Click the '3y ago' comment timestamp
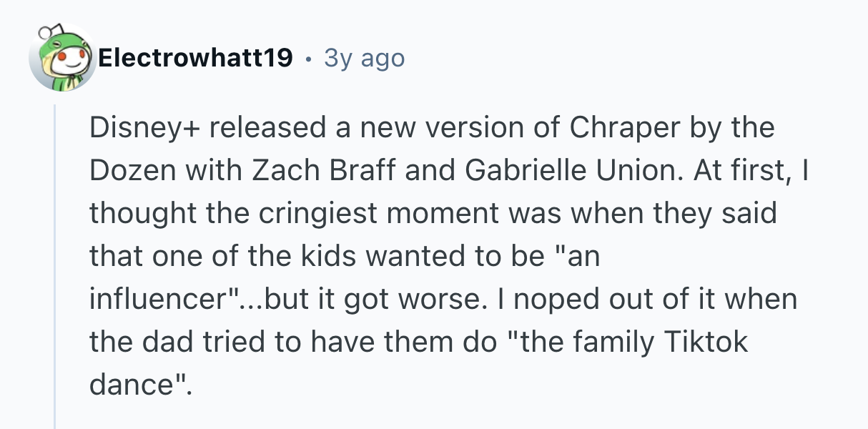Image resolution: width=868 pixels, height=429 pixels. coord(364,58)
